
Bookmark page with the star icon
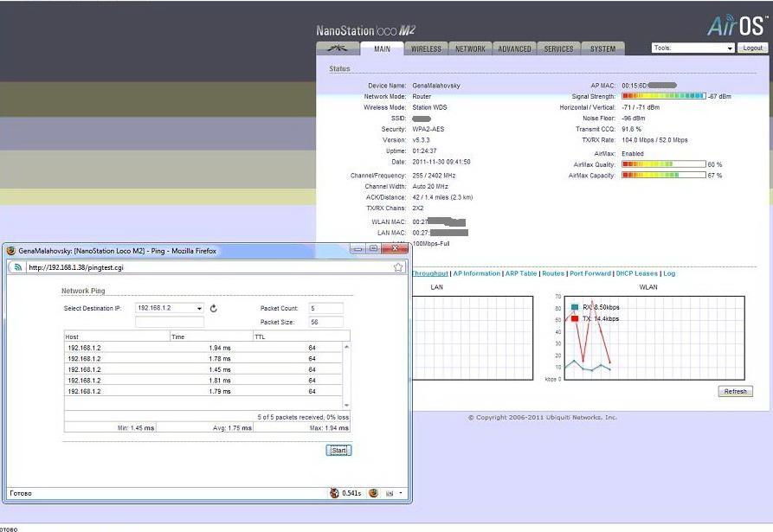pos(398,267)
